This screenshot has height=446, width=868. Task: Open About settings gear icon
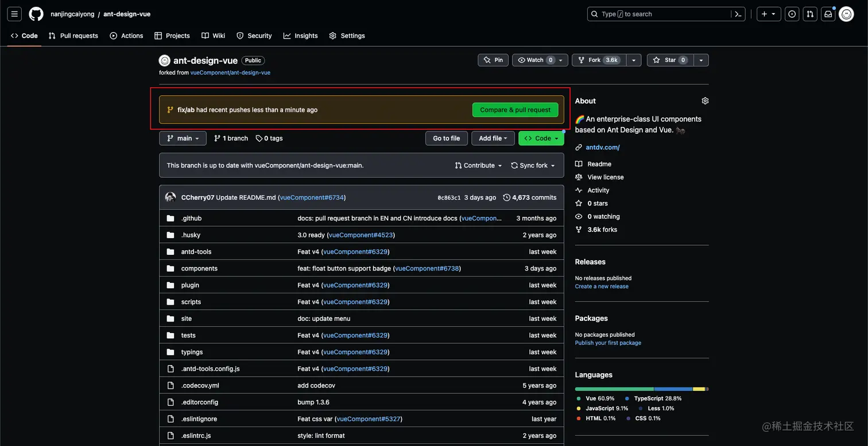705,100
